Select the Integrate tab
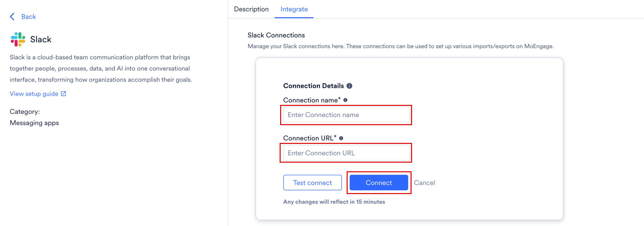 [x=294, y=9]
